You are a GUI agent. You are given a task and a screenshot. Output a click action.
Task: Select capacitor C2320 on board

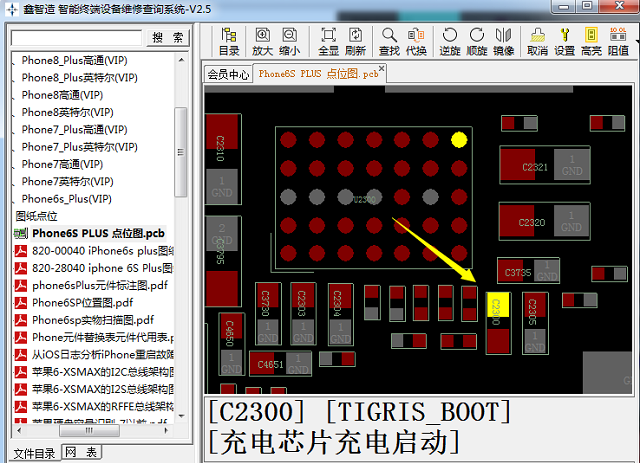(545, 221)
